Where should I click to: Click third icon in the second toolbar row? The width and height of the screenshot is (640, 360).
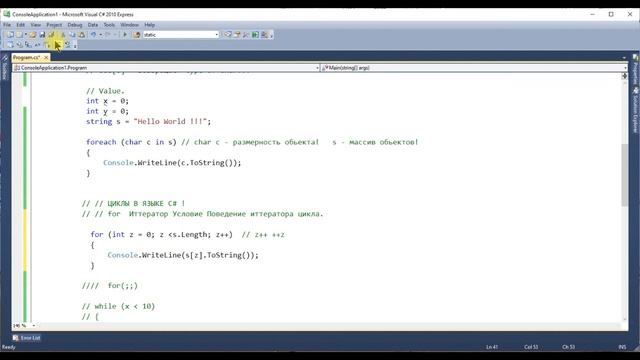(28, 44)
